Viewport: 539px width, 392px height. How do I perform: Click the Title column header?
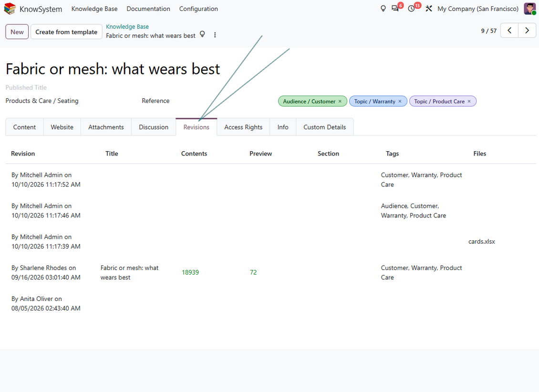point(112,154)
